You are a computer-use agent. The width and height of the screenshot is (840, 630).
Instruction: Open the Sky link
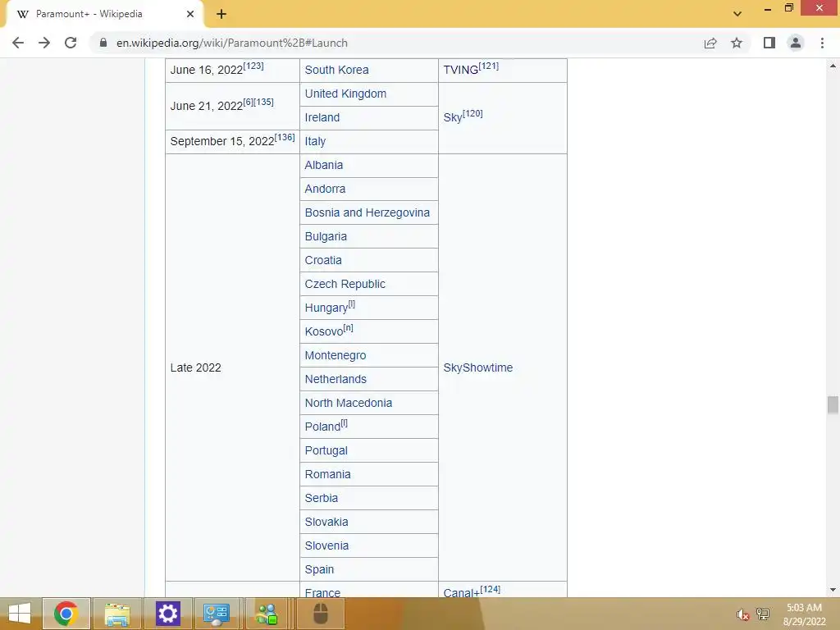[453, 117]
